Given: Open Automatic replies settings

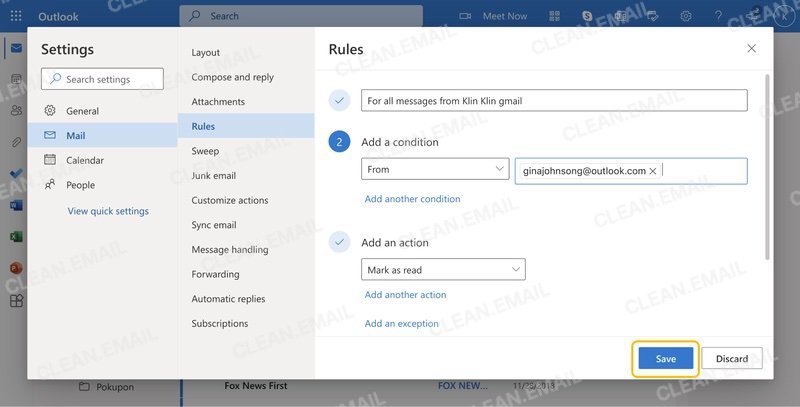Looking at the screenshot, I should [x=246, y=299].
